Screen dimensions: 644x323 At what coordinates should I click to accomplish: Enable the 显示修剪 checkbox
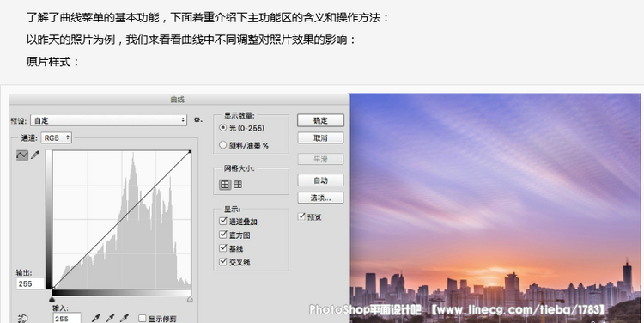142,319
